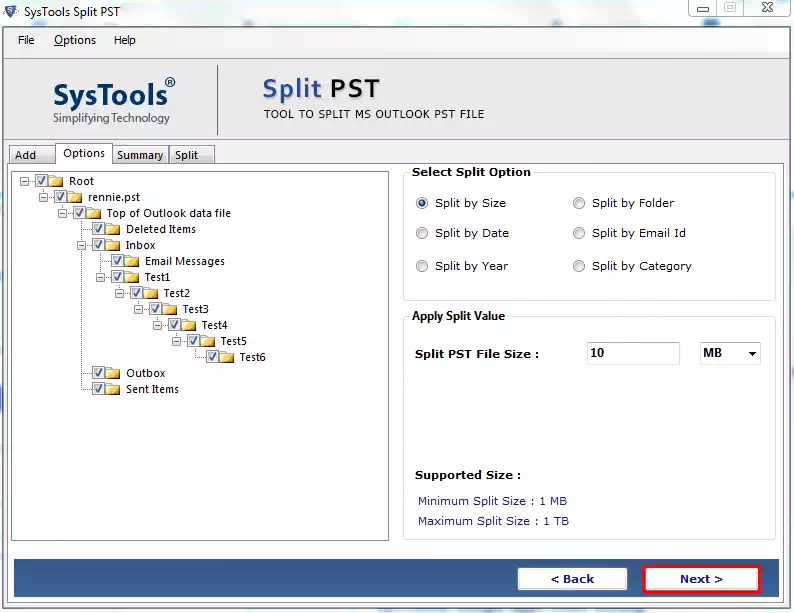Screen dimensions: 794x613
Task: Click the rennie.pst folder icon
Action: pos(75,197)
